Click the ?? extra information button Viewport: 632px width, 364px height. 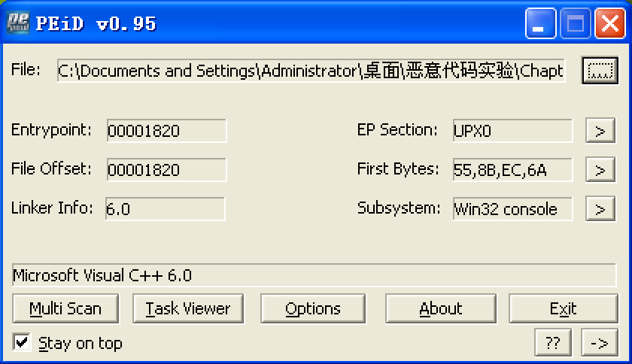click(x=553, y=343)
